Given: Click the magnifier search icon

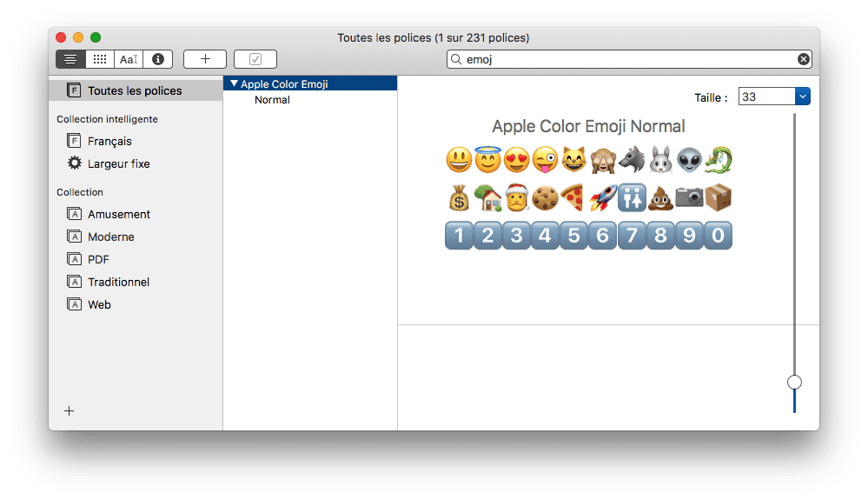Looking at the screenshot, I should (456, 59).
